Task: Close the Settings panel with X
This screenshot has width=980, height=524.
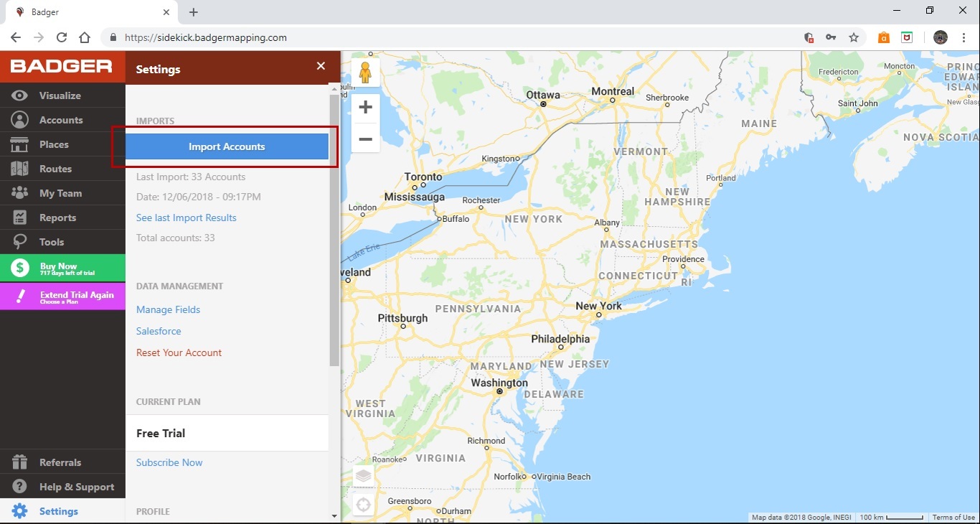Action: 321,66
